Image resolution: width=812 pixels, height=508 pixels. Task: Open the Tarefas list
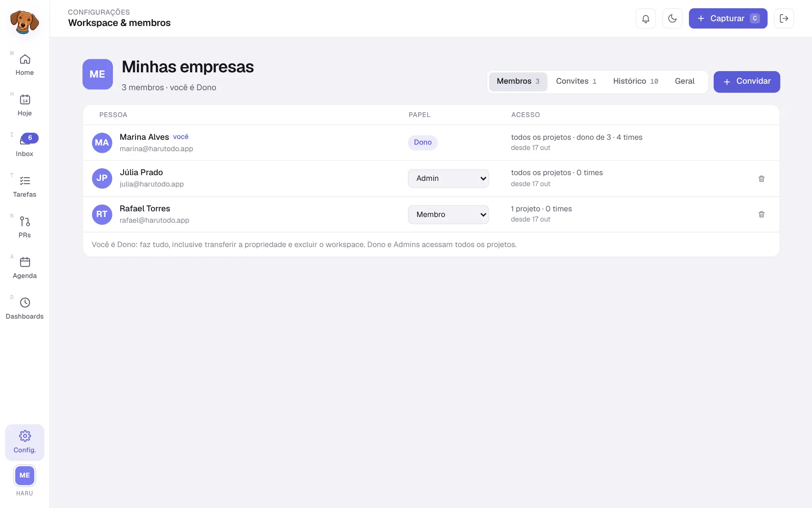click(25, 187)
